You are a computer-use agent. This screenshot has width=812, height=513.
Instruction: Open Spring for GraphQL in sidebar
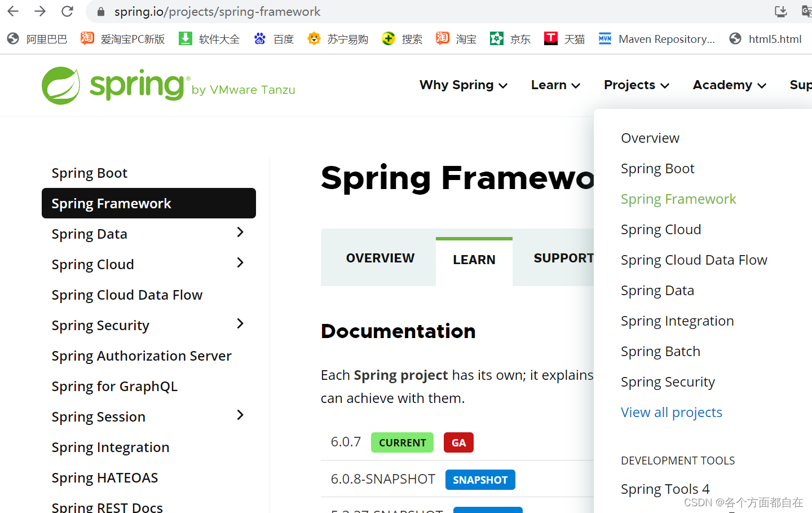114,387
